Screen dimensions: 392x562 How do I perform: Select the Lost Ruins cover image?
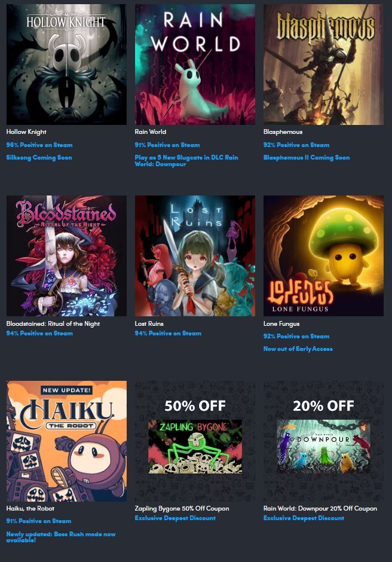(x=195, y=256)
